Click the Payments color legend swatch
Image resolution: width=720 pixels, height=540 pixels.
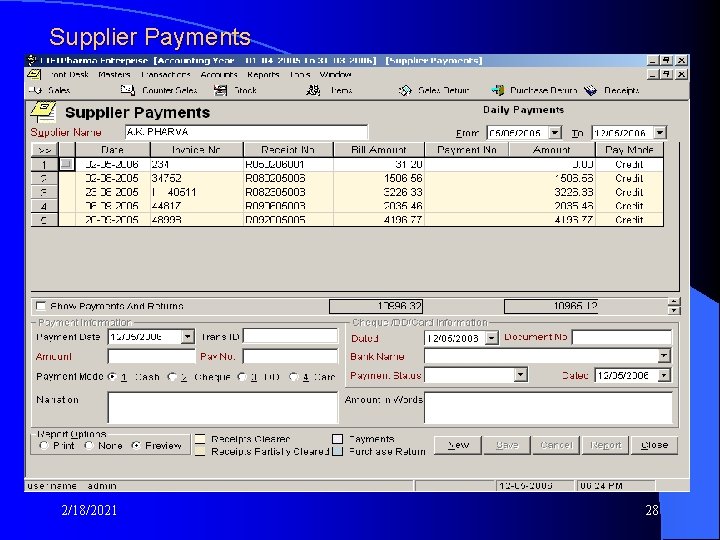pos(338,439)
